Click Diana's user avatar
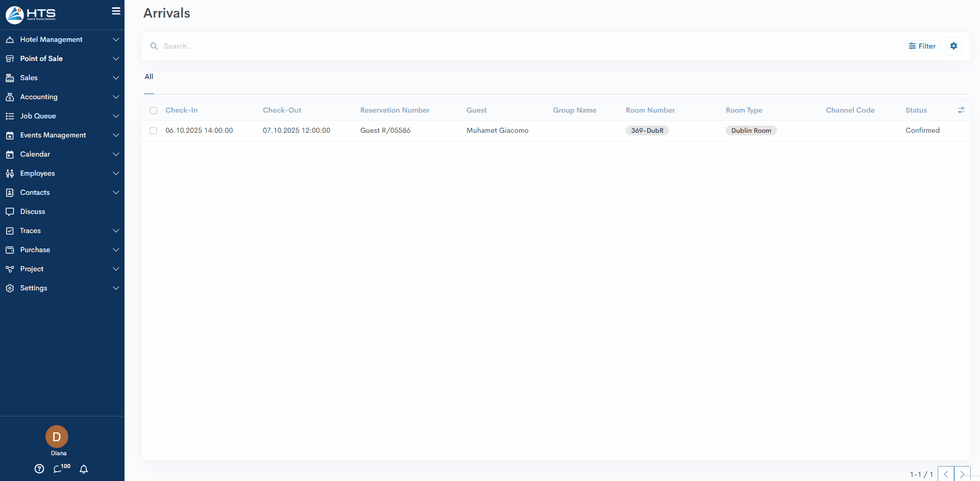 (57, 437)
